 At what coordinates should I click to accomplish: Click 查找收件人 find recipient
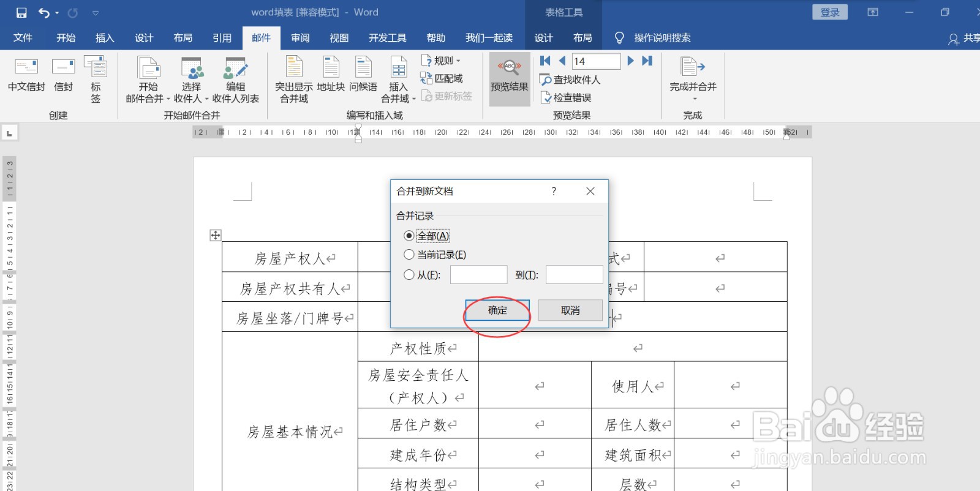(x=570, y=80)
